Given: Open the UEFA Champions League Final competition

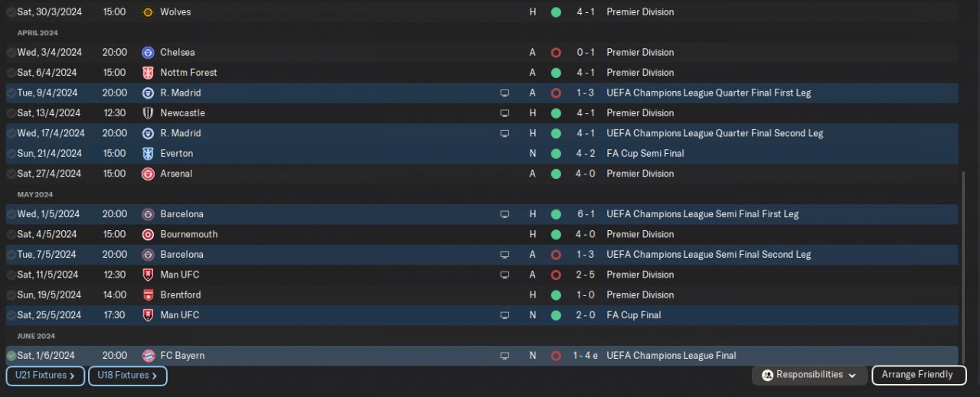Looking at the screenshot, I should (671, 356).
